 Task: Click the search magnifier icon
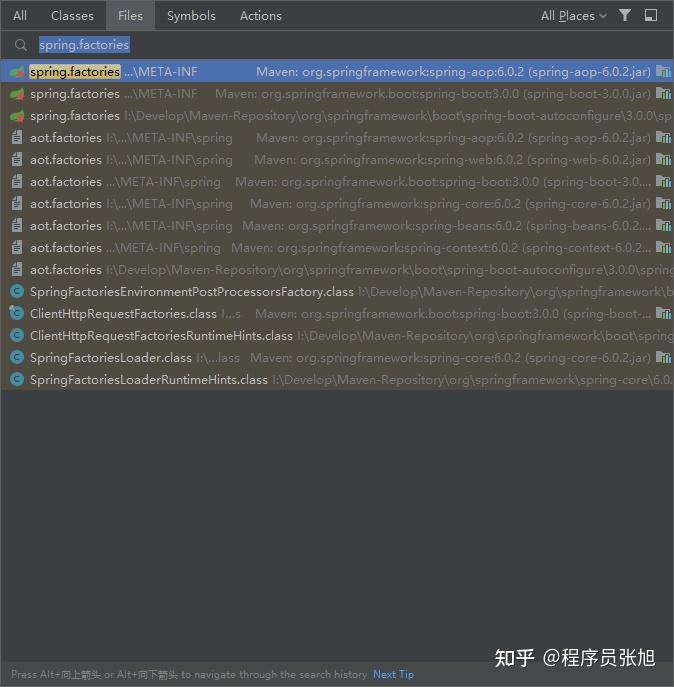coord(20,45)
